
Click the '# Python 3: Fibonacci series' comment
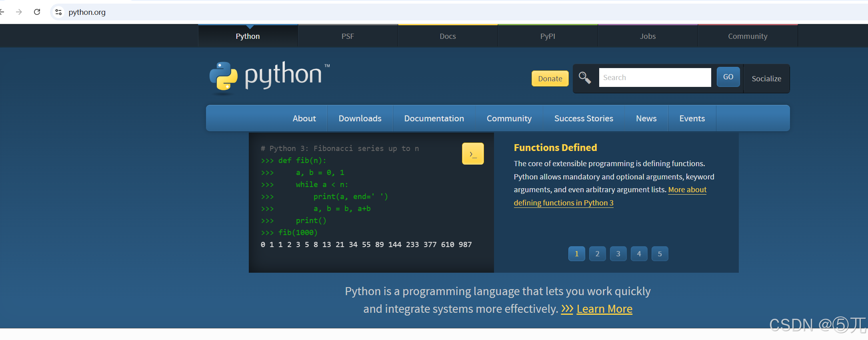point(340,149)
